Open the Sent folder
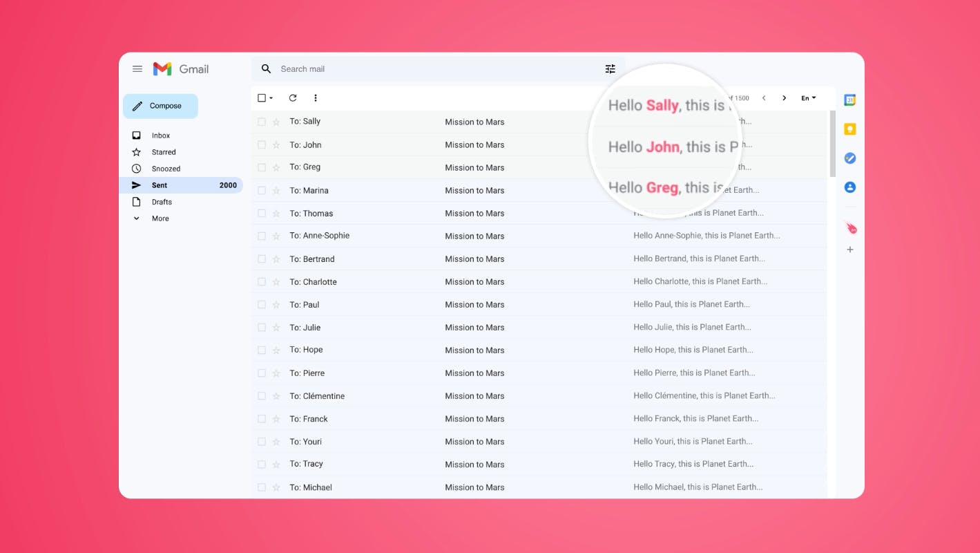This screenshot has height=553, width=980. pos(181,185)
